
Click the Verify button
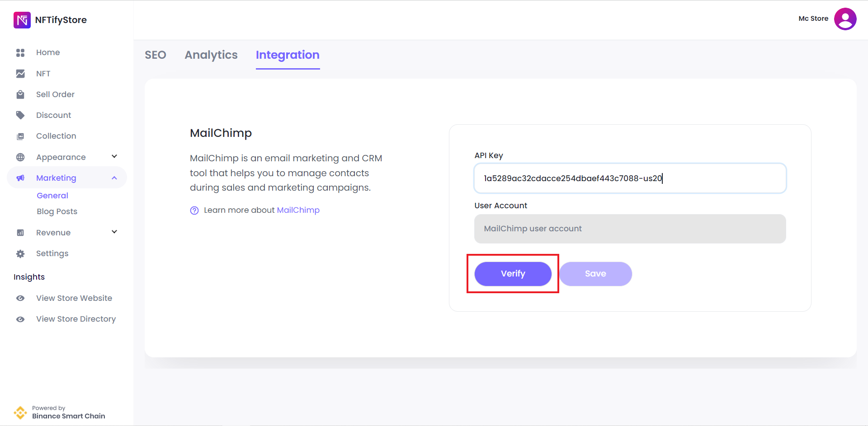[513, 274]
